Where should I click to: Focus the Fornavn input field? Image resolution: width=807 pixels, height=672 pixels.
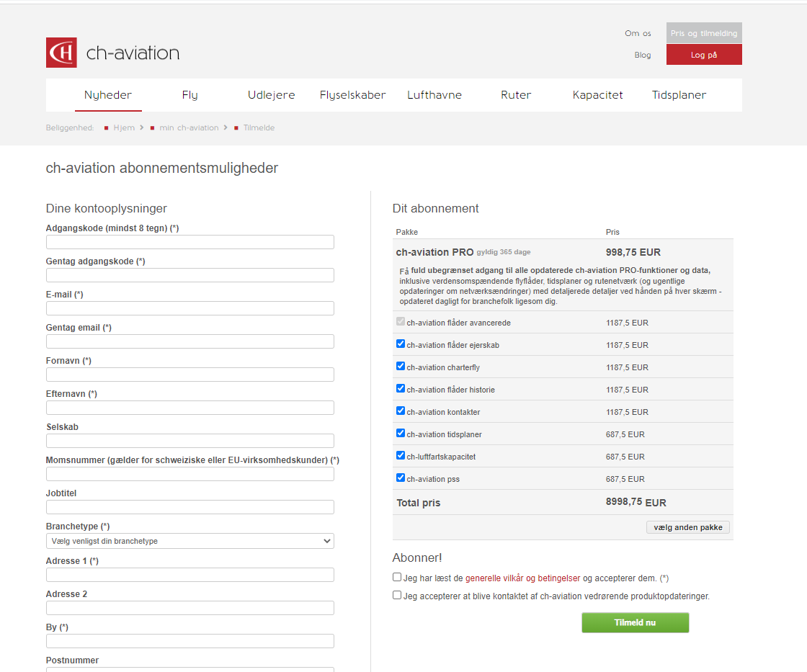pyautogui.click(x=190, y=375)
